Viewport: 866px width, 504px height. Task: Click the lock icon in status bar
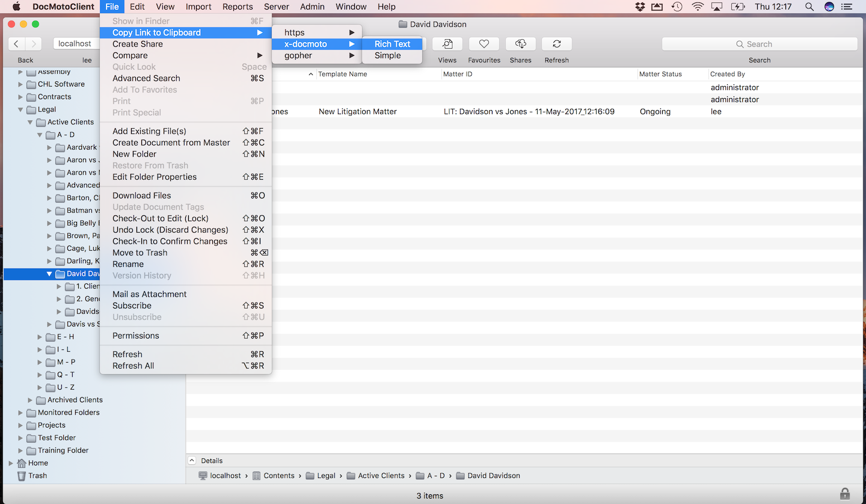tap(845, 494)
